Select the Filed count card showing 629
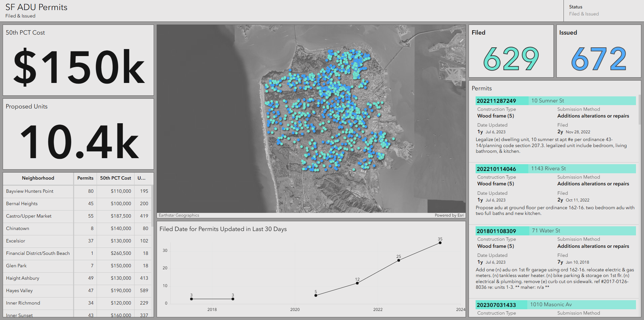Screen dimensions: 644x320 511,51
